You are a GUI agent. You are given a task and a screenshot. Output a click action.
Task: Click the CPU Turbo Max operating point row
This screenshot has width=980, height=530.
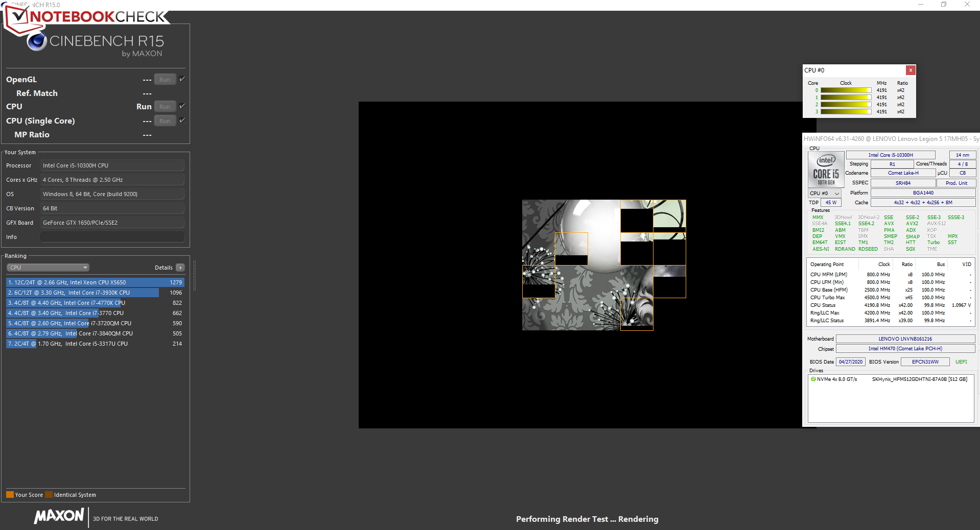click(x=891, y=298)
